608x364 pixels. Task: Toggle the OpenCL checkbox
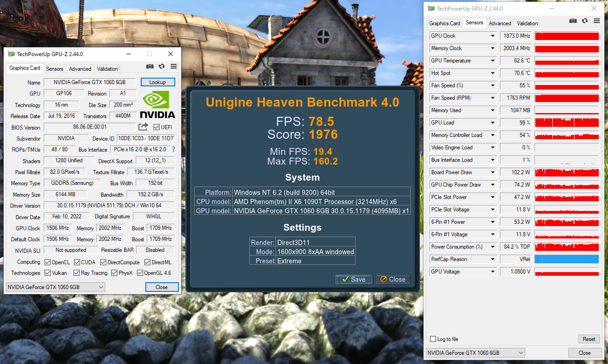tap(47, 262)
